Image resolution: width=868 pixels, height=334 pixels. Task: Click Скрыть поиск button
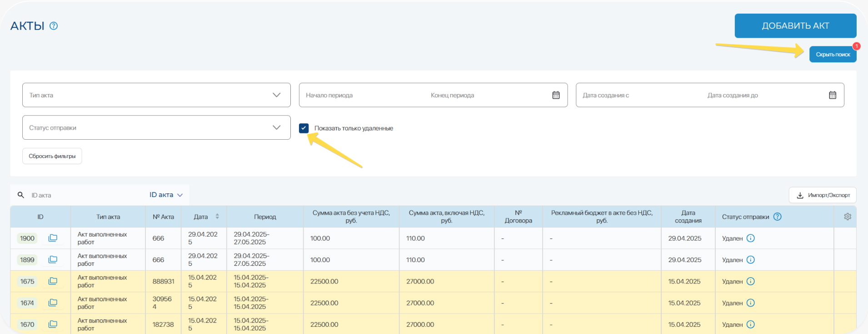833,55
